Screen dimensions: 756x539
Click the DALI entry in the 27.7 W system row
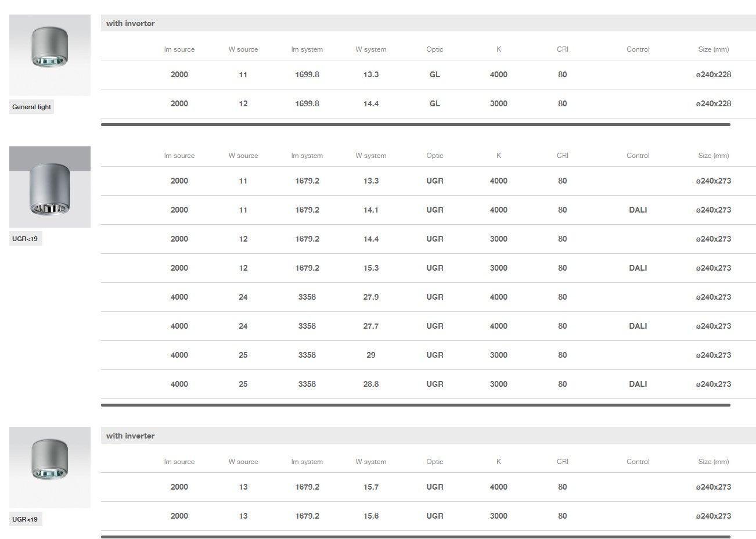point(638,326)
